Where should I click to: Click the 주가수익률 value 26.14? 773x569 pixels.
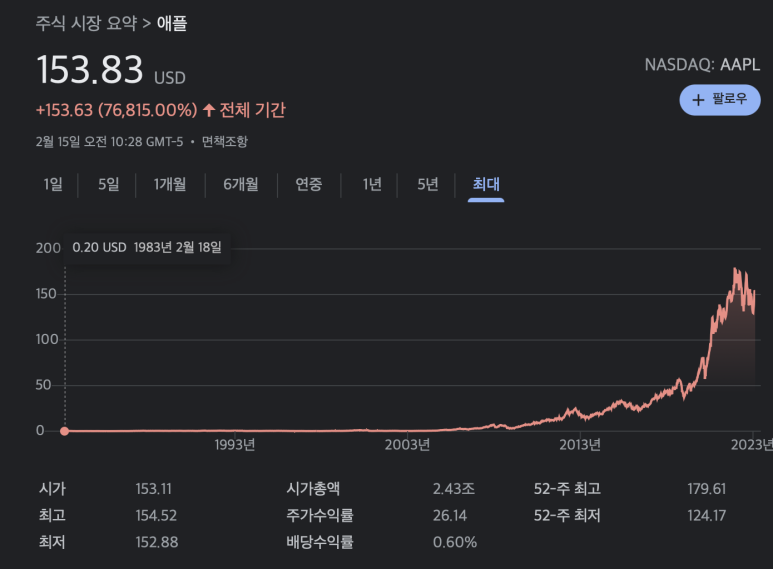pyautogui.click(x=450, y=516)
